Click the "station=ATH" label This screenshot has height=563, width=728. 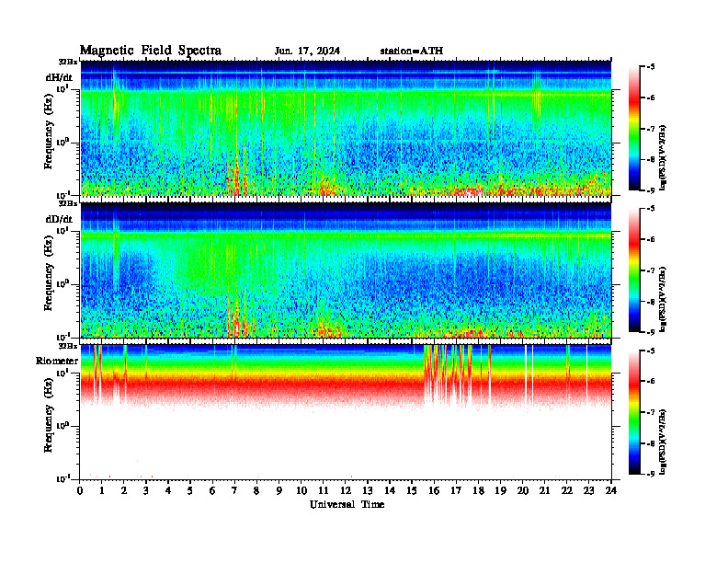tap(412, 52)
